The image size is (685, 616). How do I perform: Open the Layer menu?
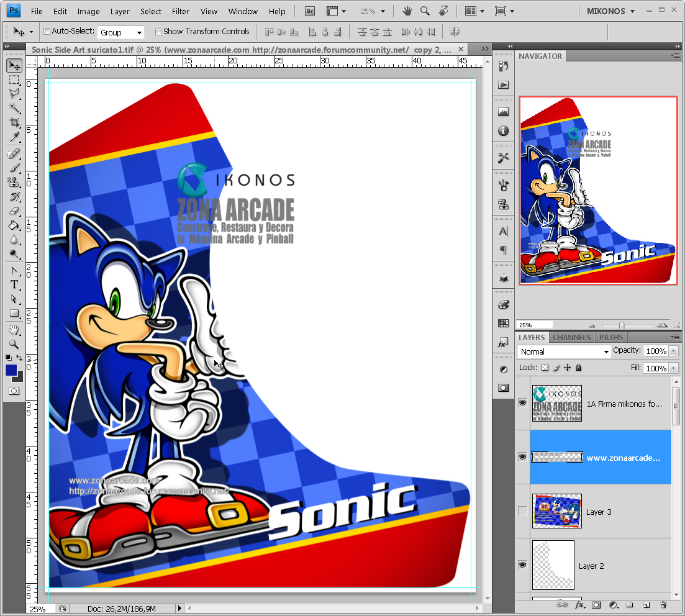pos(120,11)
